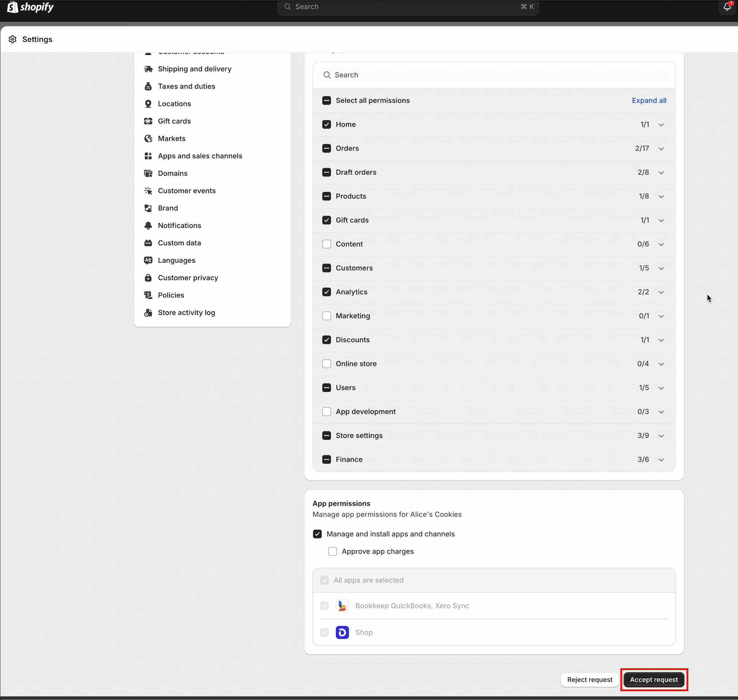Toggle the Analytics permission checkbox
This screenshot has height=700, width=738.
pyautogui.click(x=327, y=292)
